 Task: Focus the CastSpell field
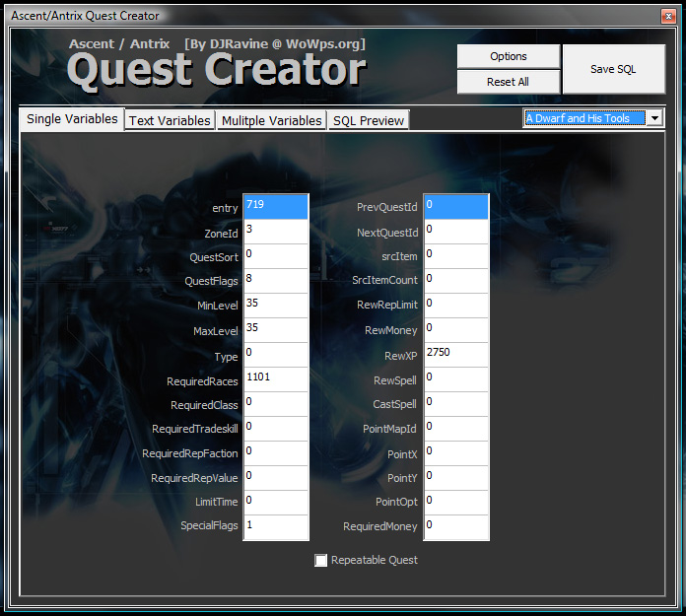coord(456,404)
